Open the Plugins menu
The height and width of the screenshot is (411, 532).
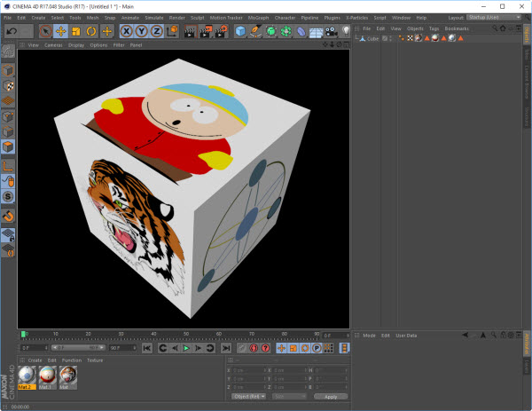pos(332,18)
